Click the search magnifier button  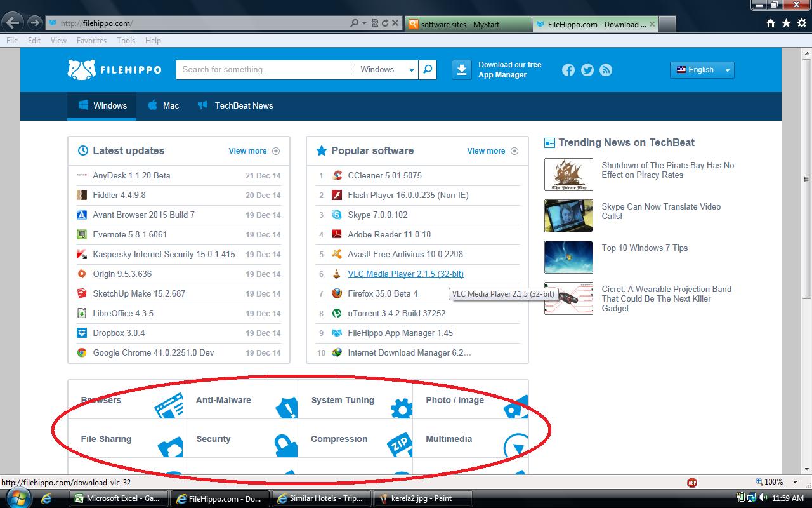click(428, 70)
